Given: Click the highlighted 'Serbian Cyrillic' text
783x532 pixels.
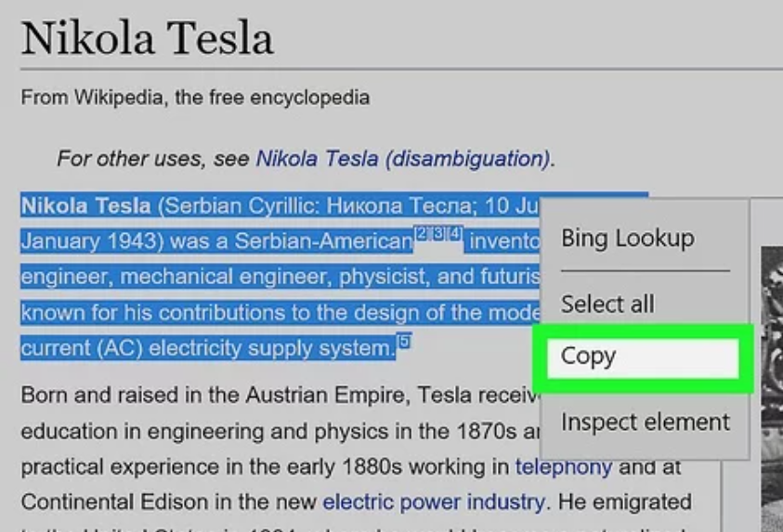Looking at the screenshot, I should pos(225,206).
